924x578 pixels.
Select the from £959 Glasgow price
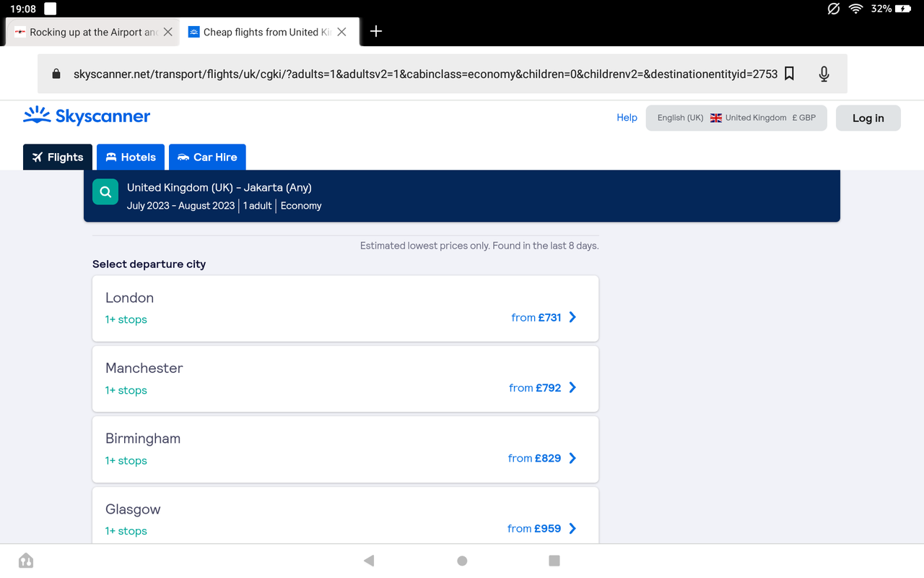535,528
